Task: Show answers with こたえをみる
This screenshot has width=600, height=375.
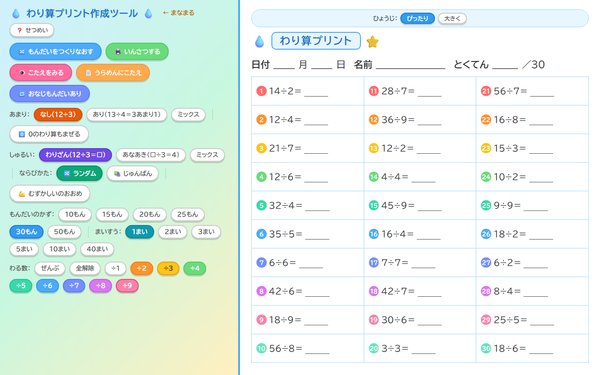Action: click(x=41, y=73)
